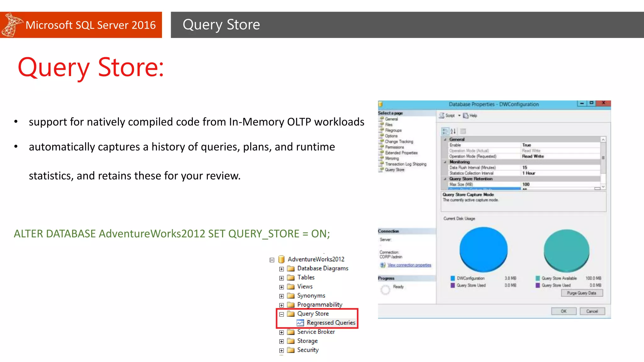Viewport: 644px width, 362px height.
Task: Click the Tables folder icon
Action: (x=291, y=278)
